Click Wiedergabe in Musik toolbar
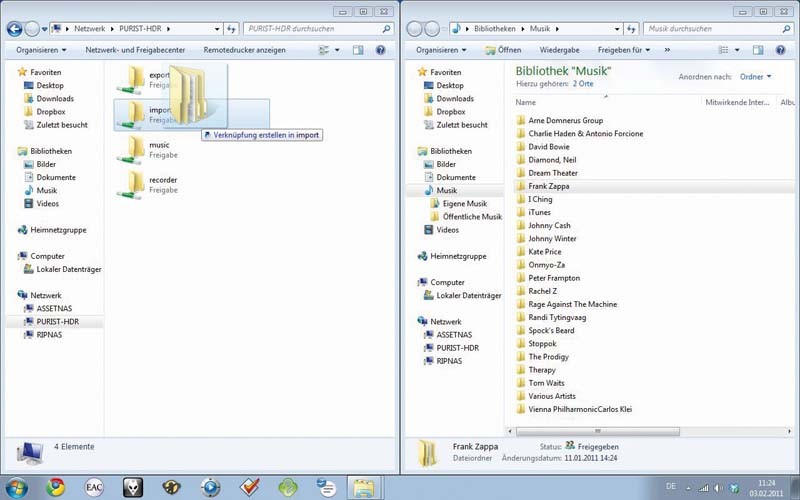Image resolution: width=800 pixels, height=500 pixels. pyautogui.click(x=559, y=50)
